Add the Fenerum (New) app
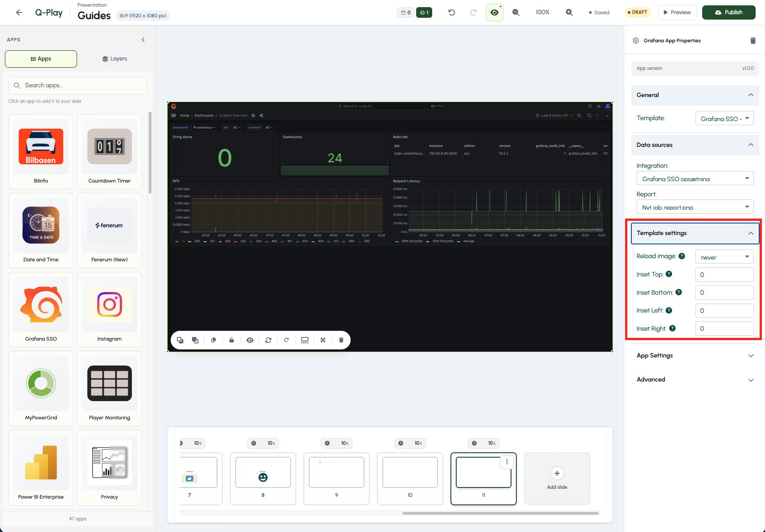 click(110, 231)
